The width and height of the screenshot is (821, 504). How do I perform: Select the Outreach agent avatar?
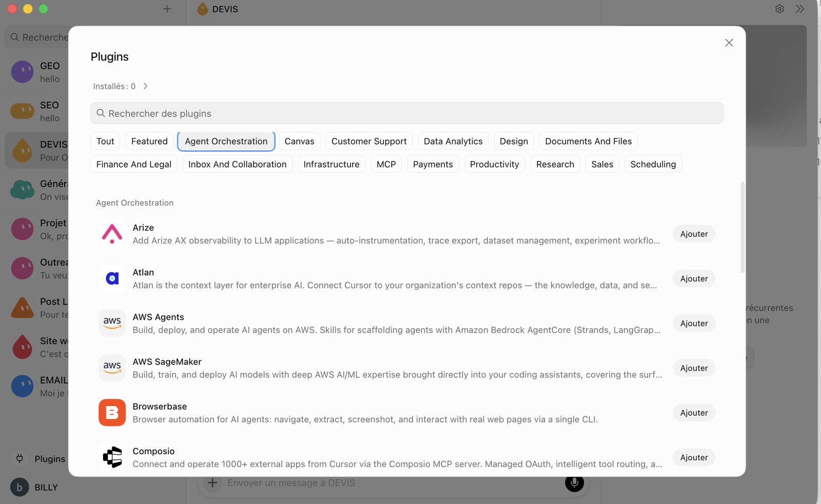(22, 268)
